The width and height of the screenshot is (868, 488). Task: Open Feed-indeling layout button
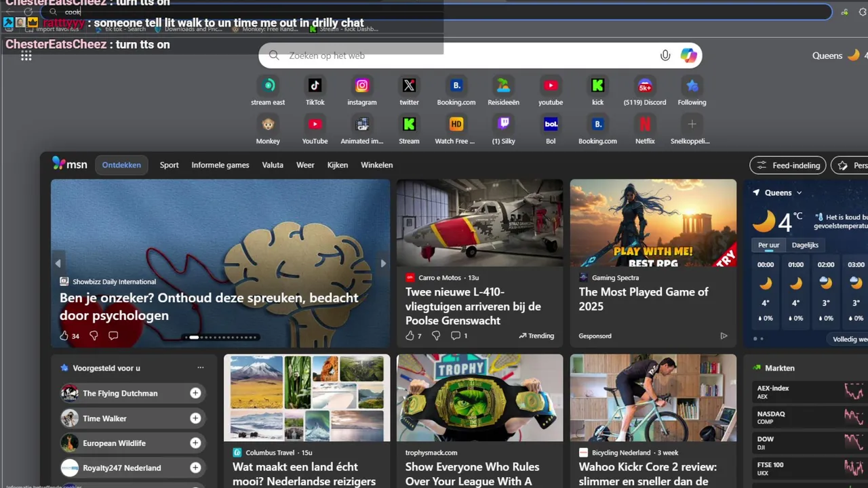tap(789, 165)
